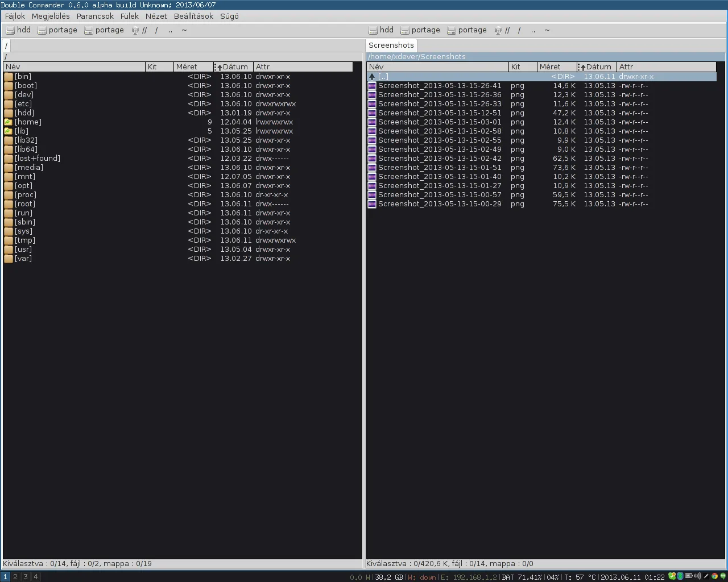Go to home '~' button in right drive bar
The height and width of the screenshot is (582, 728).
(x=547, y=30)
